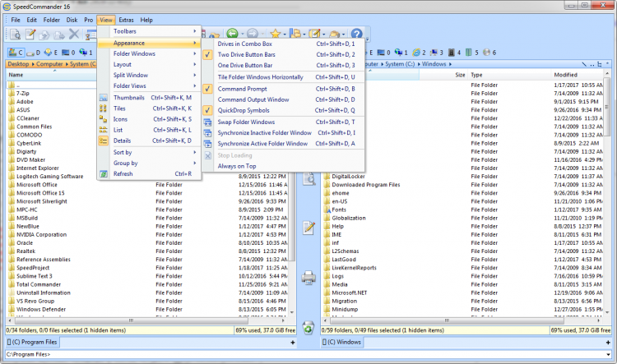Screen dimensions: 617x364
Task: Choose Thumbnails view from the menu
Action: pyautogui.click(x=129, y=97)
